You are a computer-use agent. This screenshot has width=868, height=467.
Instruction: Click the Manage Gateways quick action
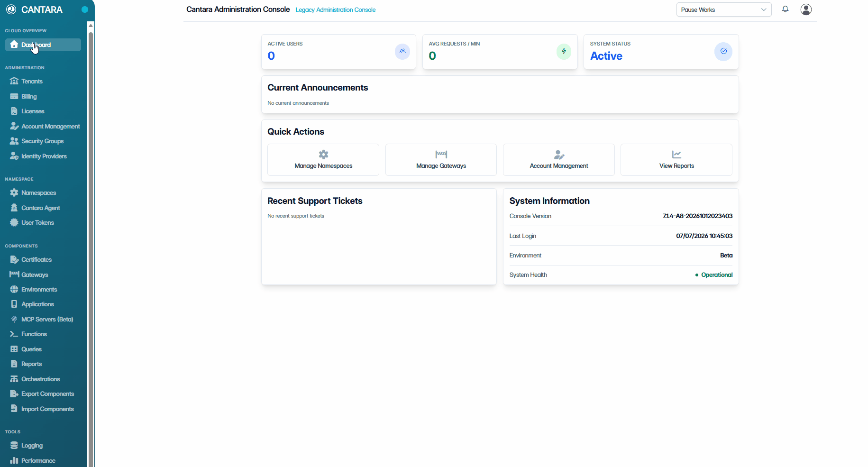(441, 160)
